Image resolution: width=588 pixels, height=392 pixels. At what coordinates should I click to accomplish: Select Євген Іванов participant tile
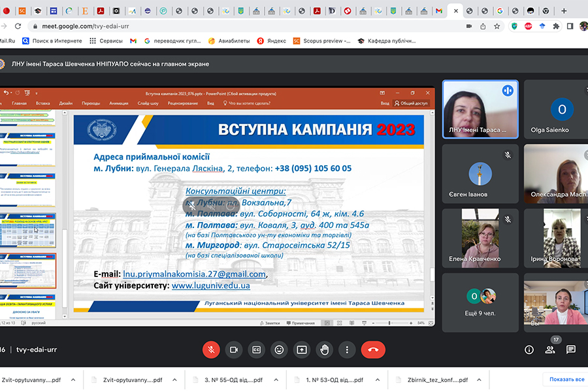click(x=480, y=174)
